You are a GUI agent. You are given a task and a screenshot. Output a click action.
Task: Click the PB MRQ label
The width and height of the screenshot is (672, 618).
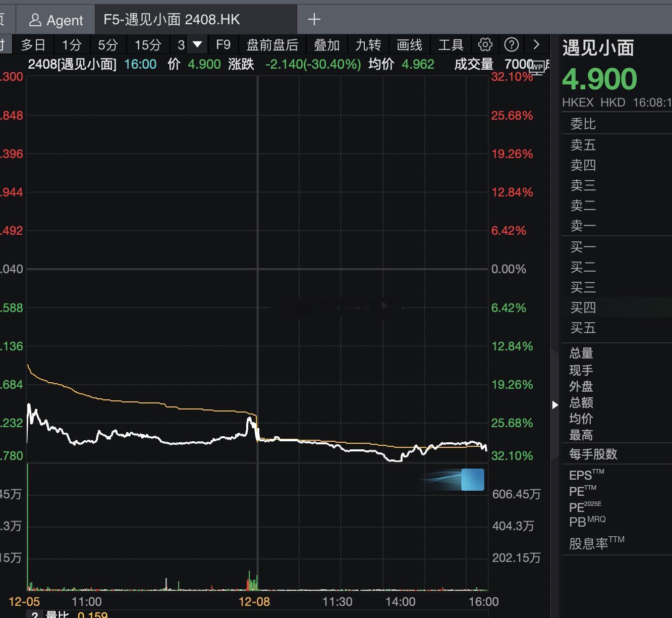click(587, 522)
